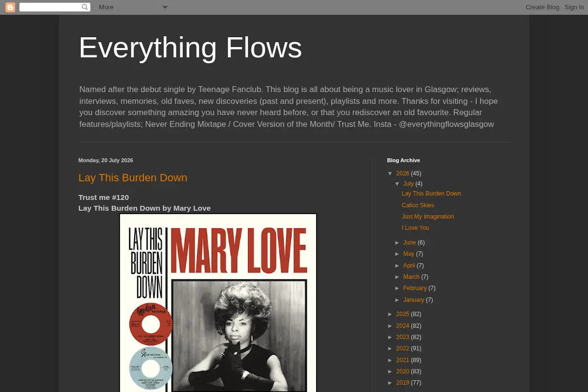This screenshot has height=392, width=588.
Task: Expand the 2019 archive year
Action: 391,383
